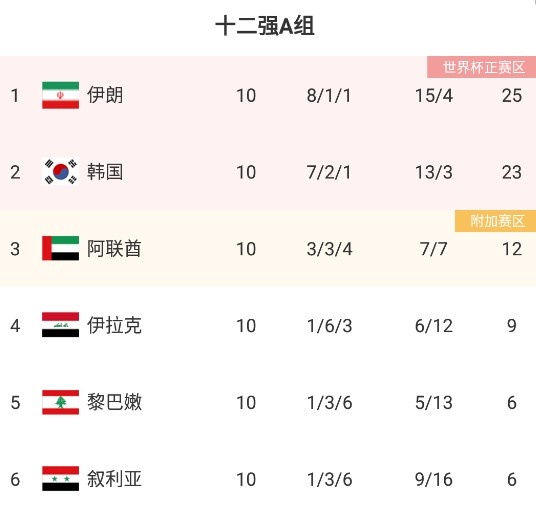The image size is (536, 510).
Task: Click the UAE flag icon
Action: [61, 248]
